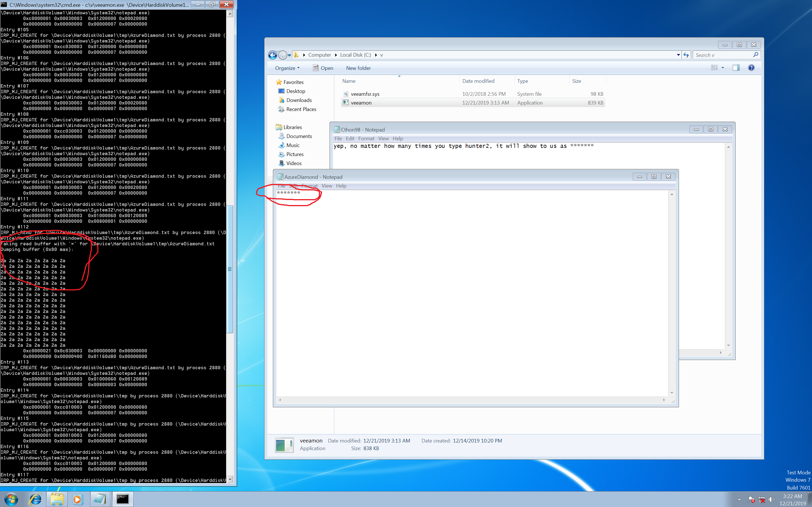
Task: Open View menu in AzureDiamond Notepad
Action: (x=326, y=186)
